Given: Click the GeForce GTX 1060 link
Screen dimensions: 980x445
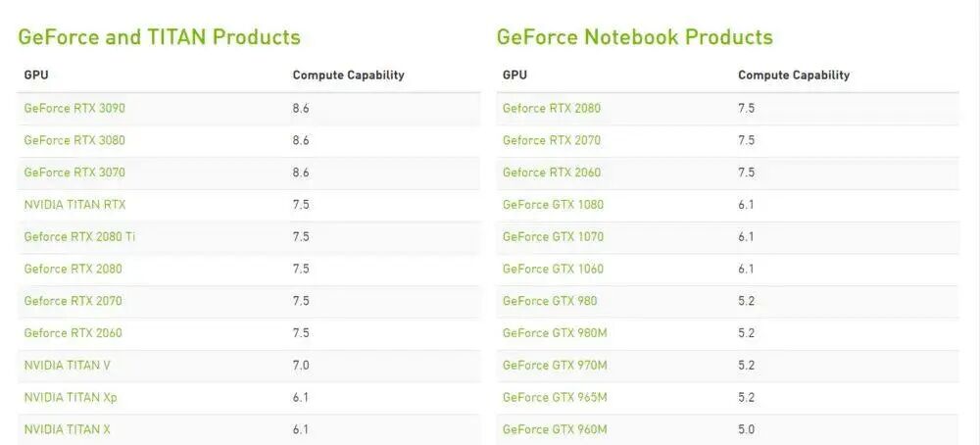Looking at the screenshot, I should [553, 269].
